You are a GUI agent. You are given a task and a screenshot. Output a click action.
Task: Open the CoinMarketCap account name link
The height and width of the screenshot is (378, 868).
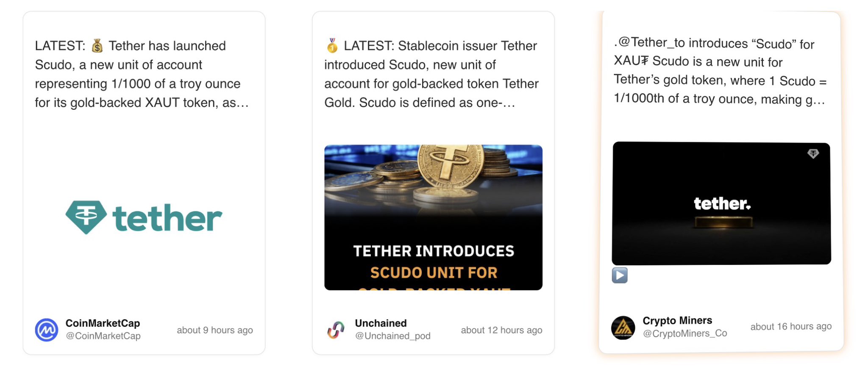(103, 323)
